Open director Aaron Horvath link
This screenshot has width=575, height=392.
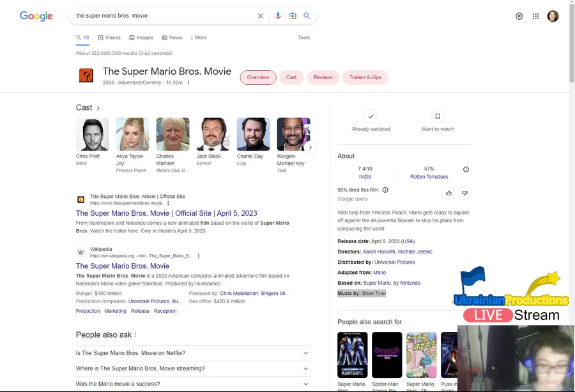tap(379, 252)
